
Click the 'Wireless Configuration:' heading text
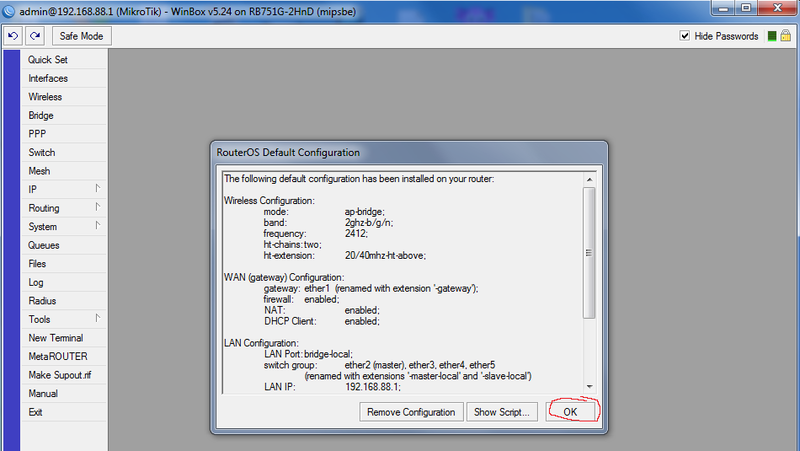tap(269, 201)
